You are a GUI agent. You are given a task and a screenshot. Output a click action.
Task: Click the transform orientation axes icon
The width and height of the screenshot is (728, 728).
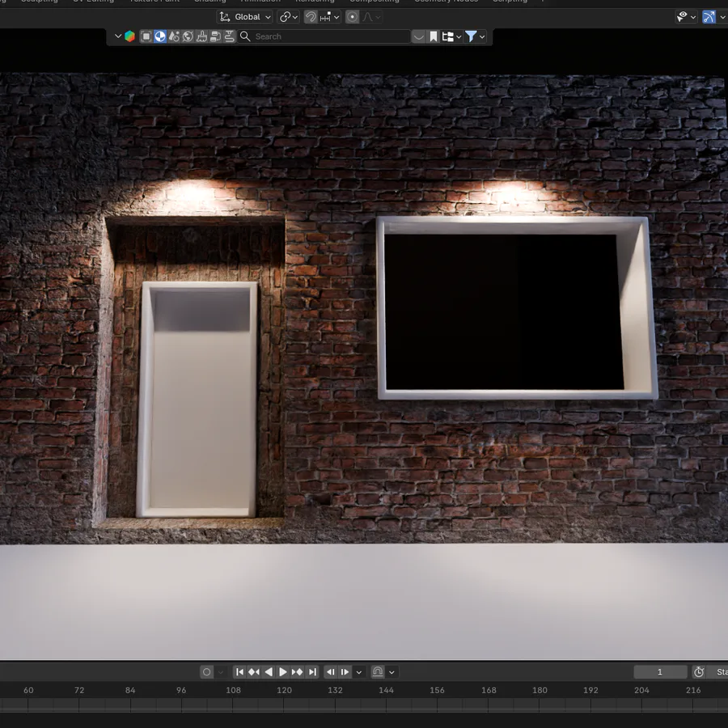pos(225,17)
